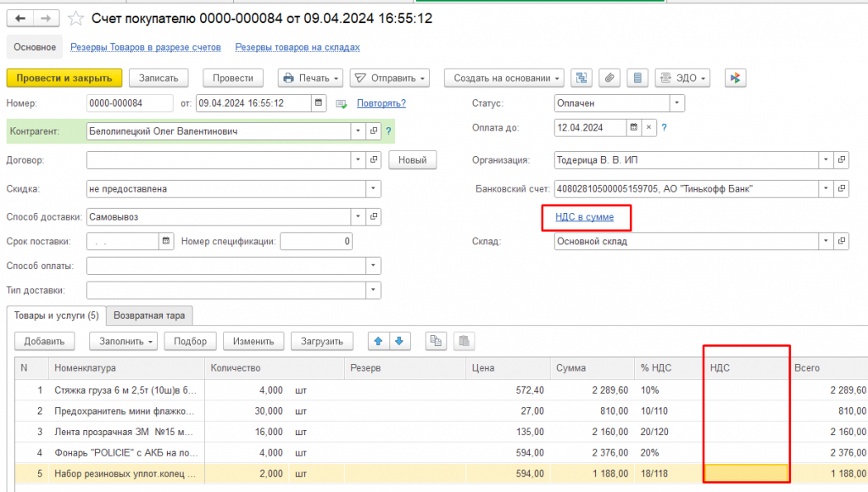The height and width of the screenshot is (492, 868).
Task: Expand the Способ оплаты dropdown
Action: (373, 266)
